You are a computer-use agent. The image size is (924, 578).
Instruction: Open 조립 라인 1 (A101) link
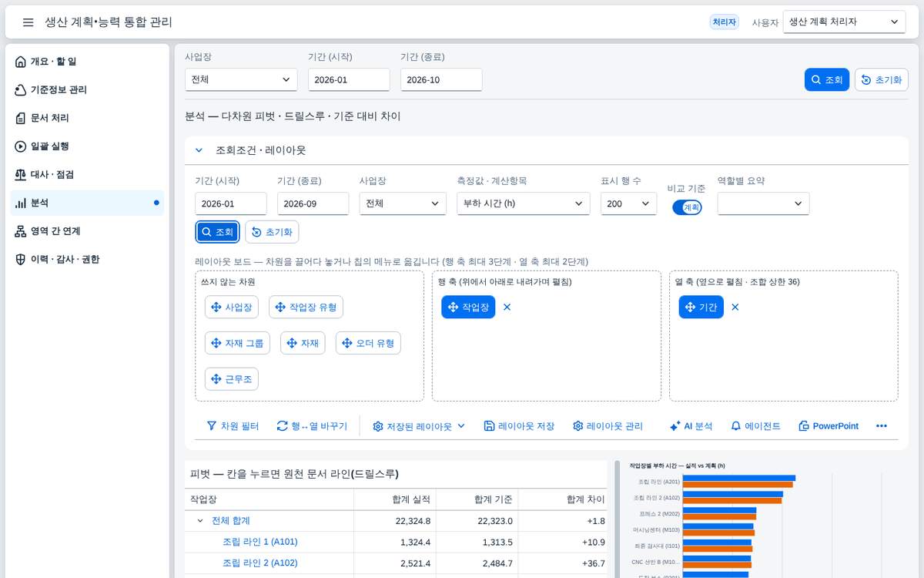tap(260, 542)
